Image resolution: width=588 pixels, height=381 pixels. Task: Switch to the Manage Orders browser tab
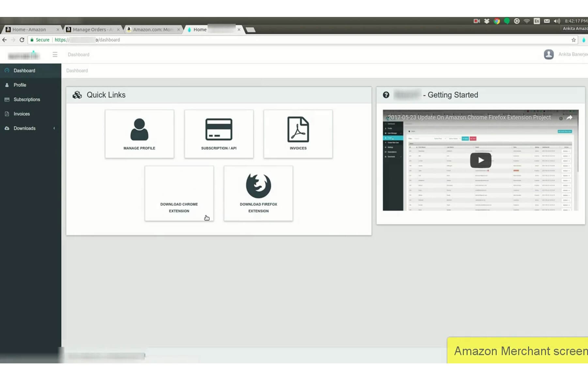93,29
